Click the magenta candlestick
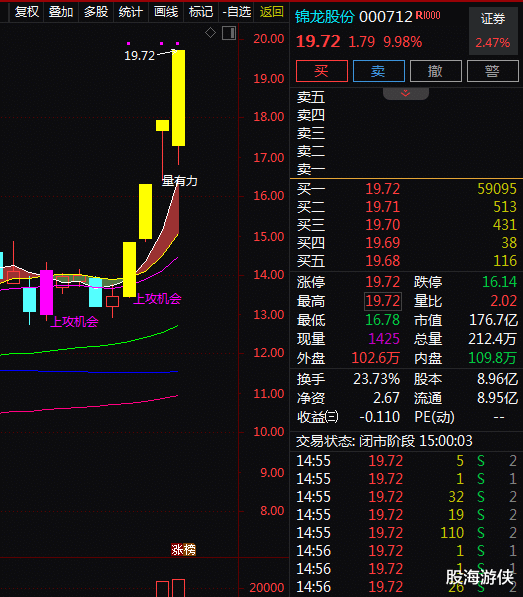The image size is (523, 597). pos(46,292)
